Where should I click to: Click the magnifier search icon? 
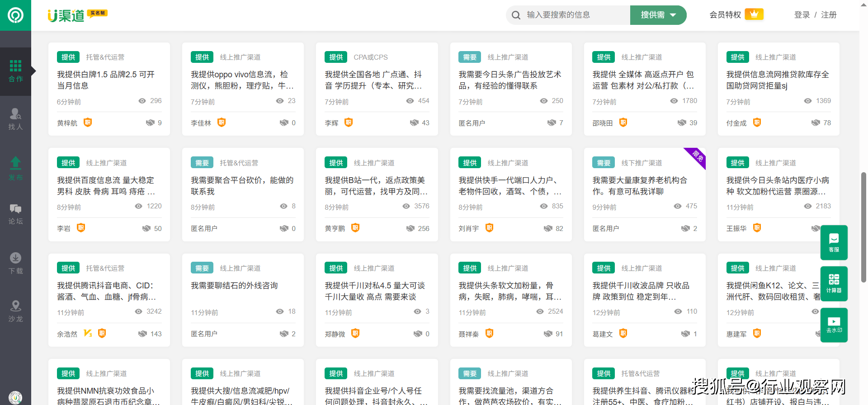tap(516, 15)
